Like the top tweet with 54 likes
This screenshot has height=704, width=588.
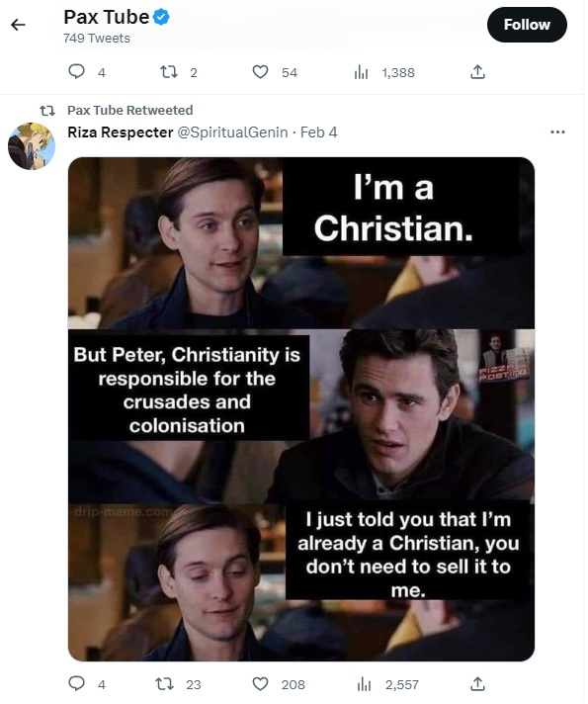[262, 72]
